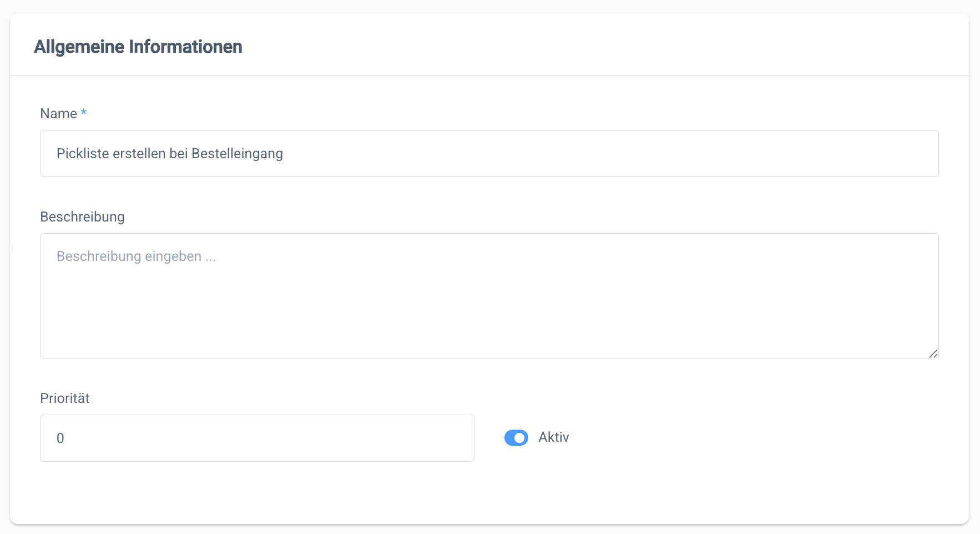Click the Aktiv label text
The image size is (980, 534).
[554, 437]
